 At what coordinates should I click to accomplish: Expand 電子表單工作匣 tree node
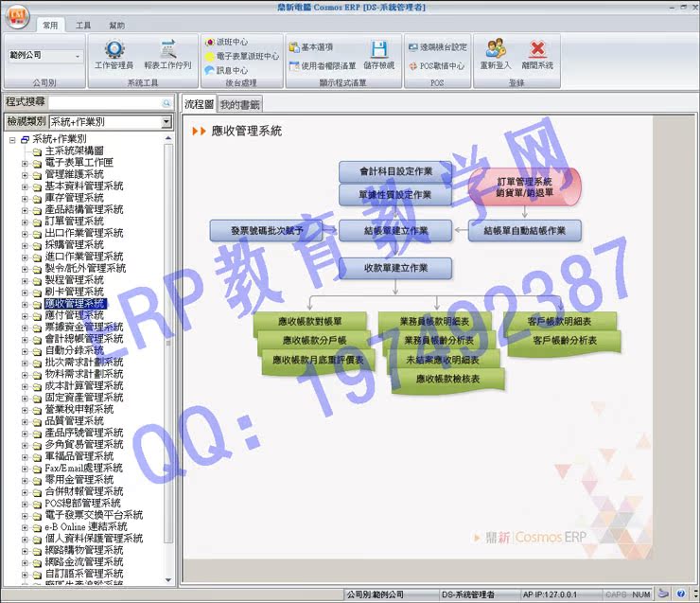[x=25, y=164]
